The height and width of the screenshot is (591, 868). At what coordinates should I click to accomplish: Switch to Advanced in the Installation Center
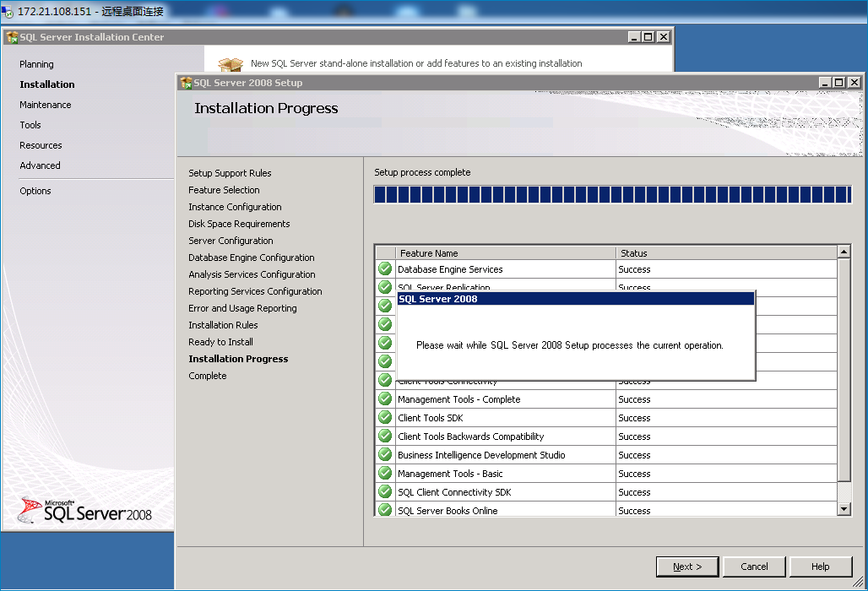pyautogui.click(x=40, y=165)
